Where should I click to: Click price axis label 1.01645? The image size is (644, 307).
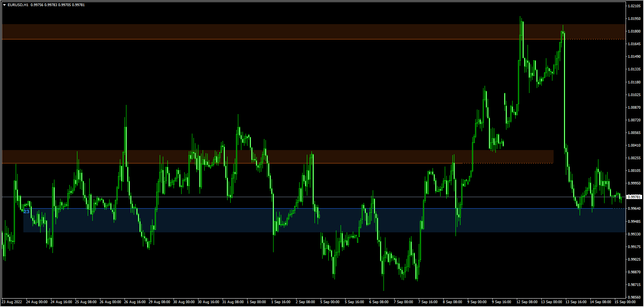click(634, 44)
